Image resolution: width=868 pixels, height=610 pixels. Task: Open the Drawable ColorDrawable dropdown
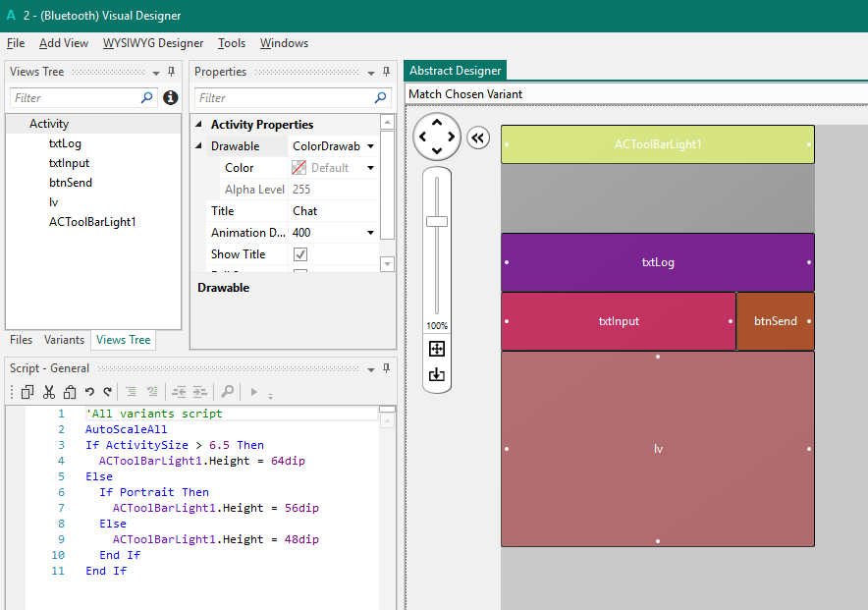click(371, 146)
